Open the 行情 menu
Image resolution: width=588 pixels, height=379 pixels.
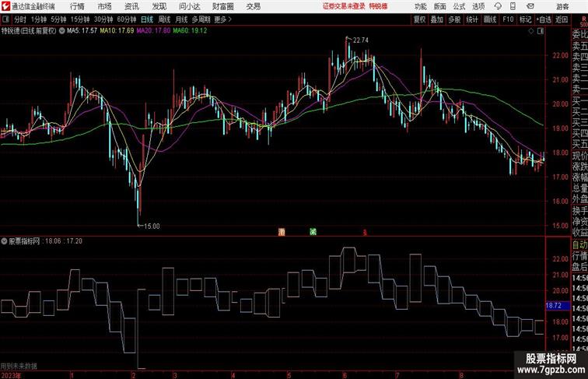click(x=77, y=6)
